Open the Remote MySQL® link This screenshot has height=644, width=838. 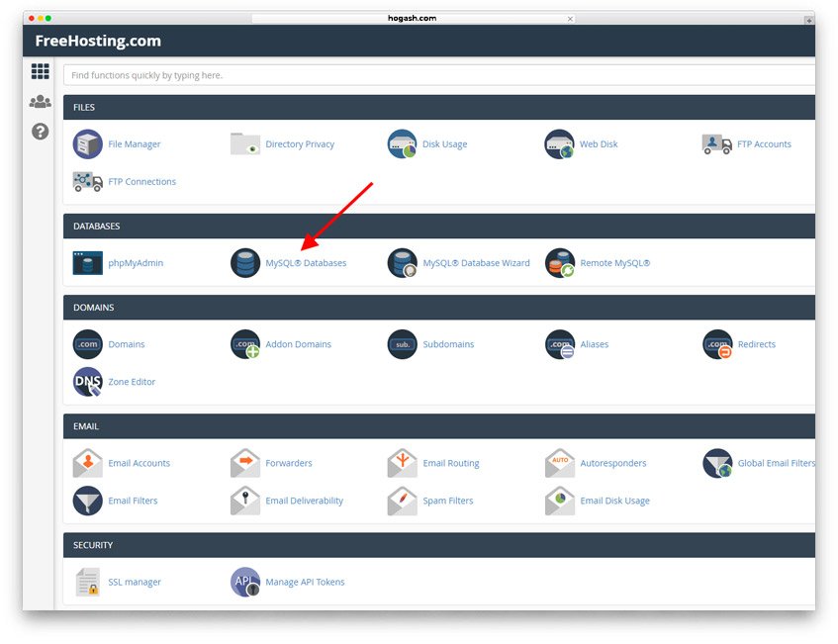click(x=615, y=263)
